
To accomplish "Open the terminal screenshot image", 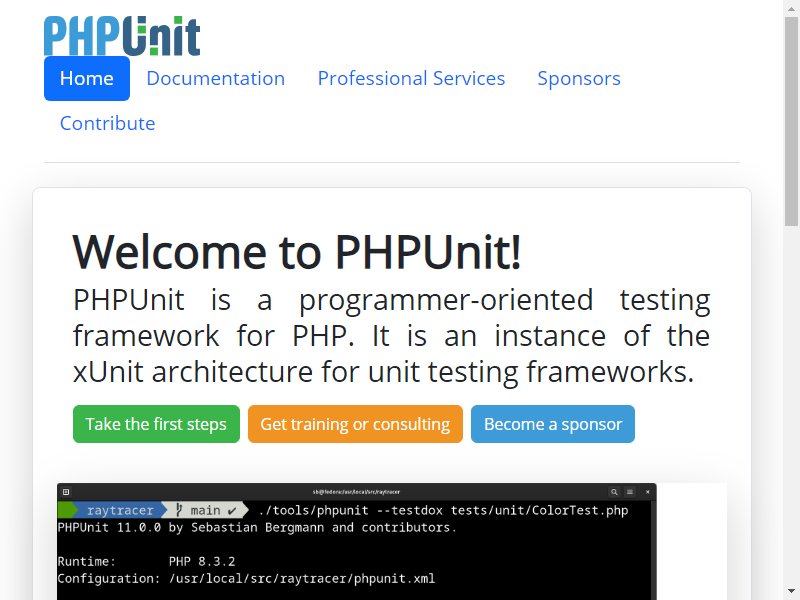I will pos(392,541).
